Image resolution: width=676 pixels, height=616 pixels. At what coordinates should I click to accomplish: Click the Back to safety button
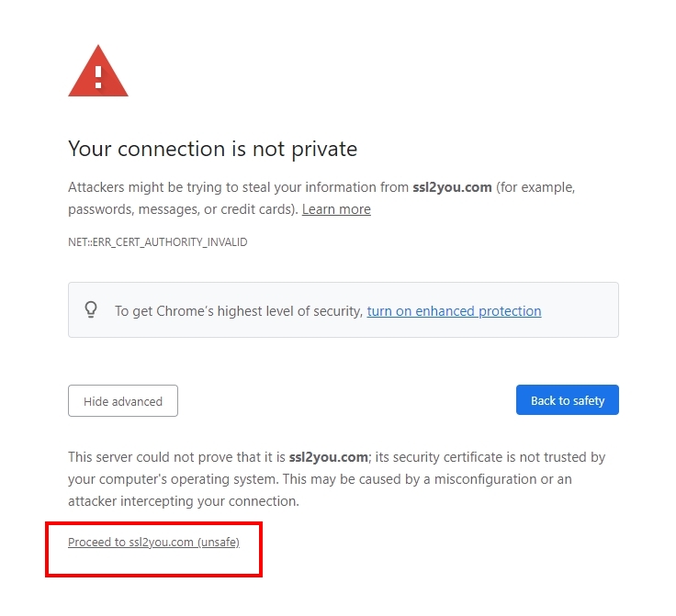(567, 400)
